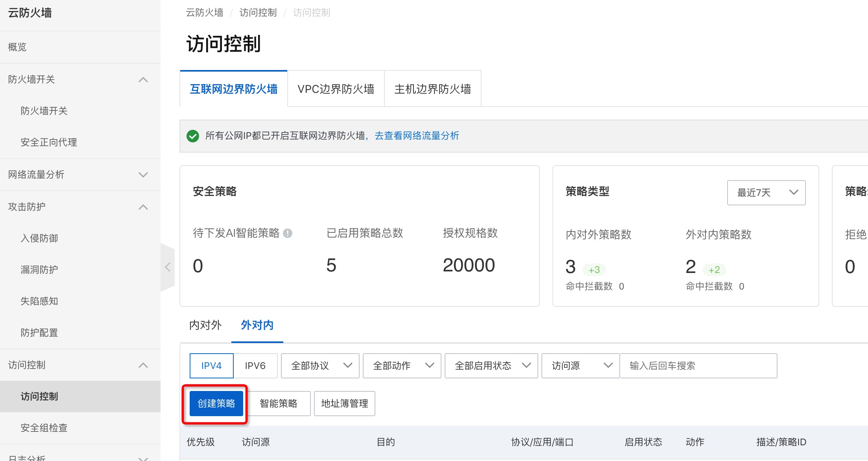Open the 最近7天 time range dropdown
Screen dimensions: 868x461
766,193
